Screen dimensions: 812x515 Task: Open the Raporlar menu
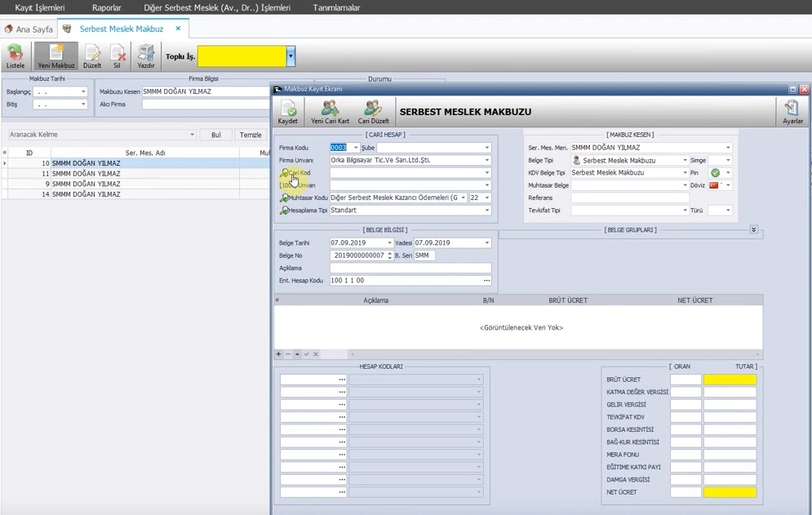pos(106,7)
